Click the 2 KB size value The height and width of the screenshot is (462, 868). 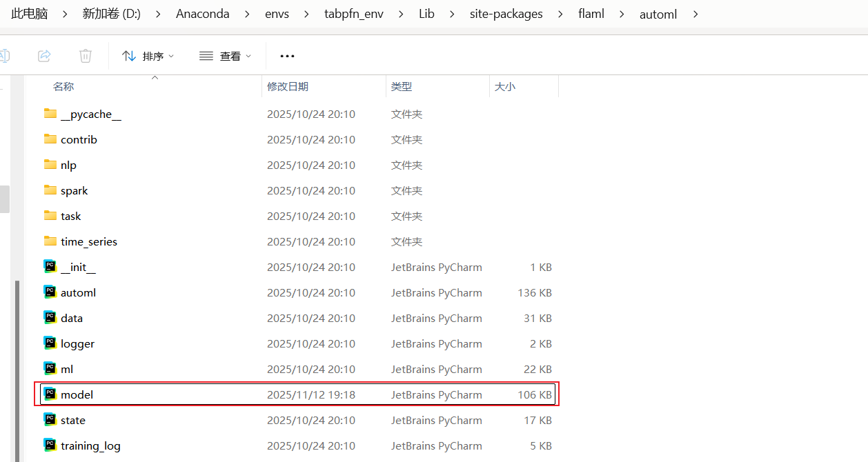pos(541,343)
